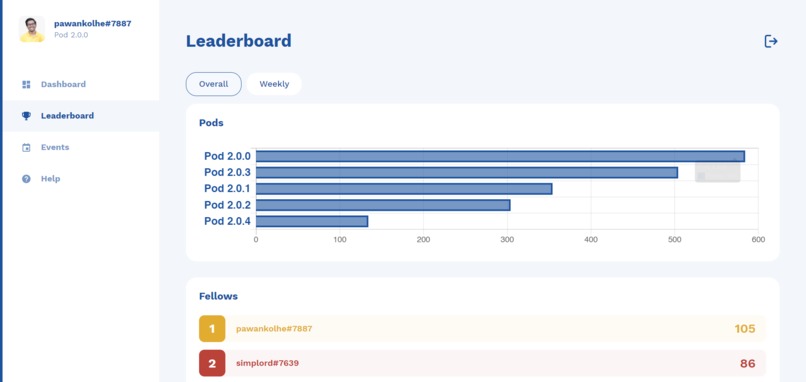Click the Pods section title

[x=211, y=123]
